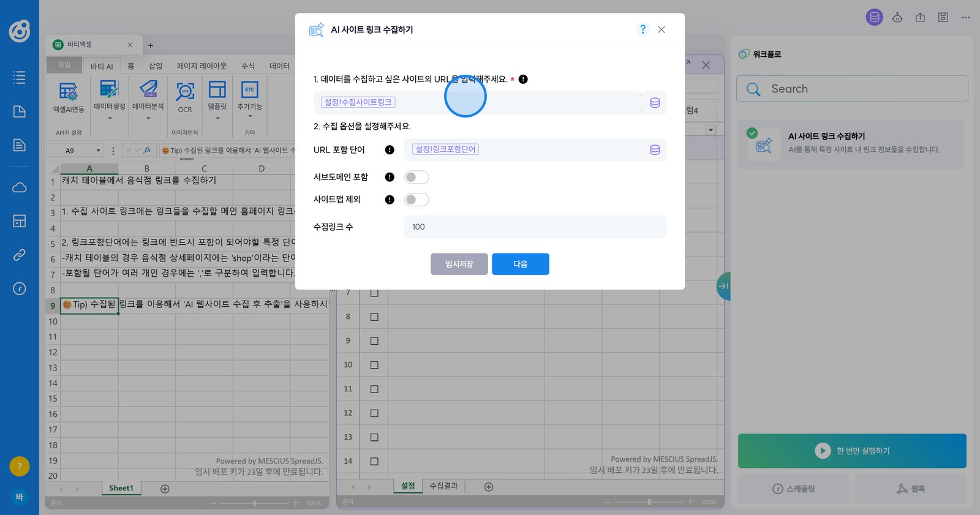The height and width of the screenshot is (515, 980).
Task: Click 한 번만 실행하기 run button
Action: click(x=852, y=451)
